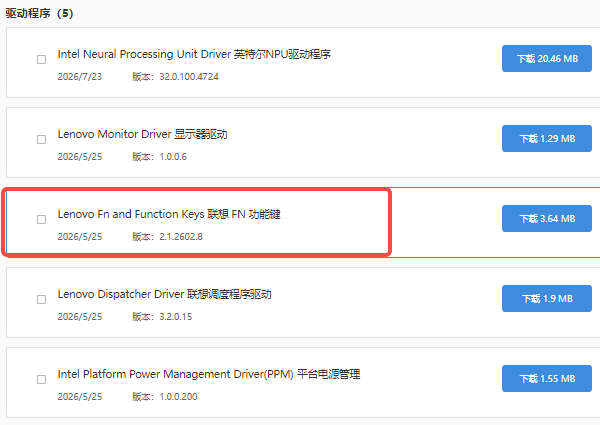Enable the Lenovo Dispatcher Driver checkbox
600x425 pixels.
click(x=41, y=299)
